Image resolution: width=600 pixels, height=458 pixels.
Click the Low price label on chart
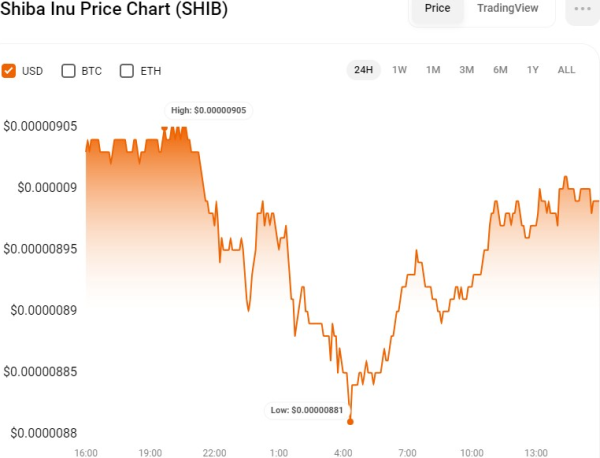(307, 410)
